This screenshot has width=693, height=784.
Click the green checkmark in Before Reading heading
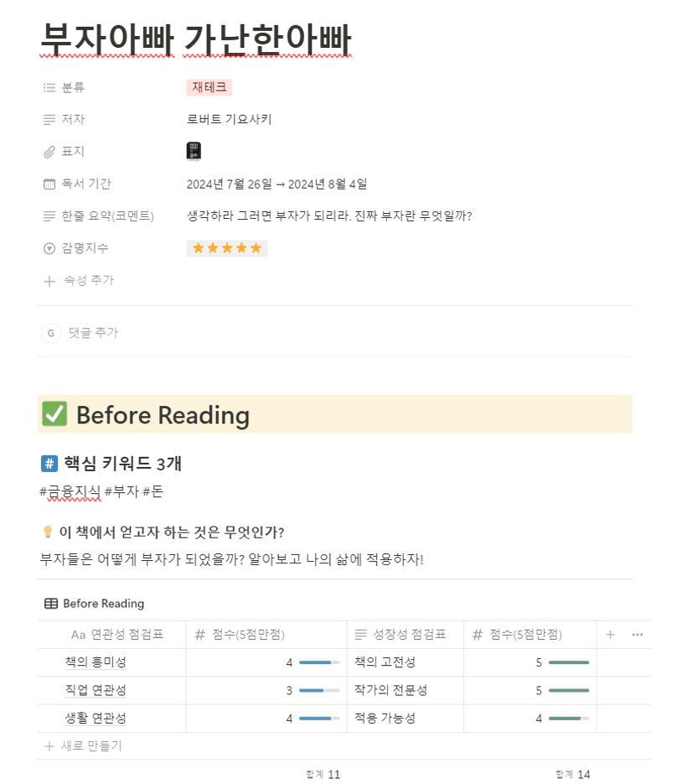coord(54,413)
